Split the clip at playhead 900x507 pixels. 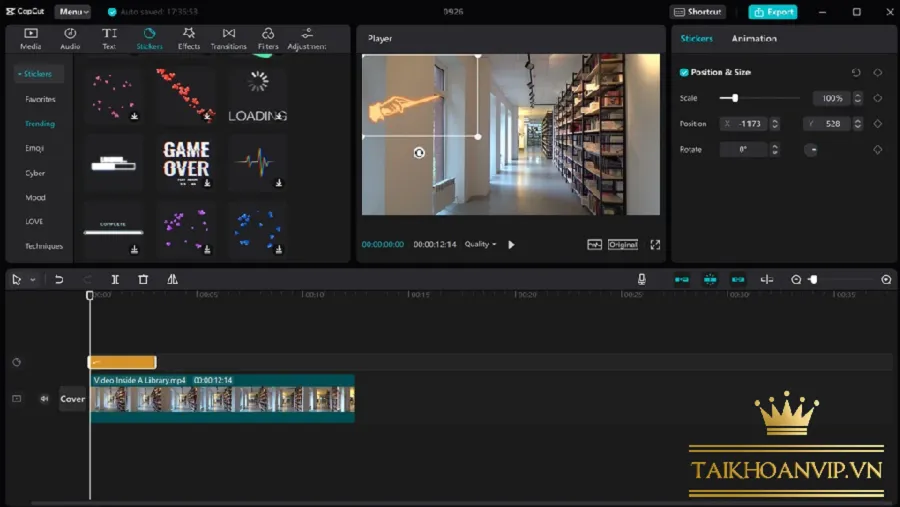(115, 280)
